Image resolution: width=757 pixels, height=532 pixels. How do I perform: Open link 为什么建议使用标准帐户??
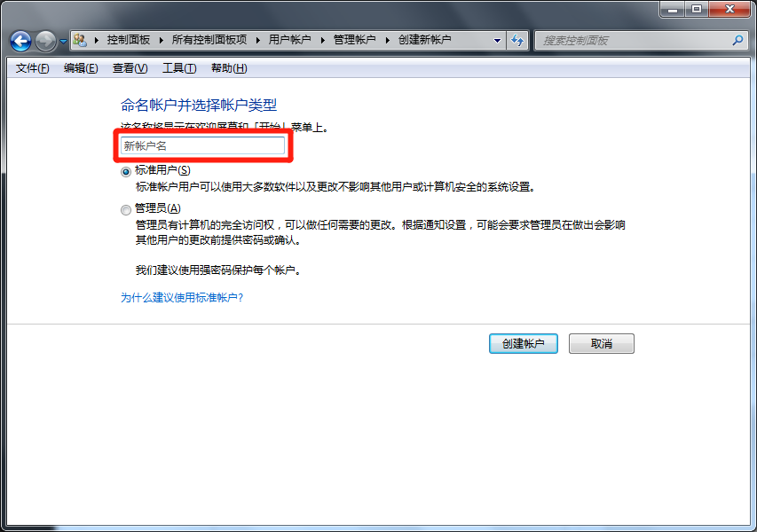(x=182, y=298)
